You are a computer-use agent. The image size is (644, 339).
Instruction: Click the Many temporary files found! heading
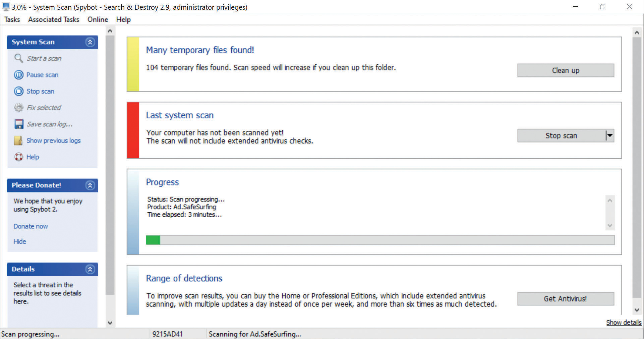[x=200, y=50]
